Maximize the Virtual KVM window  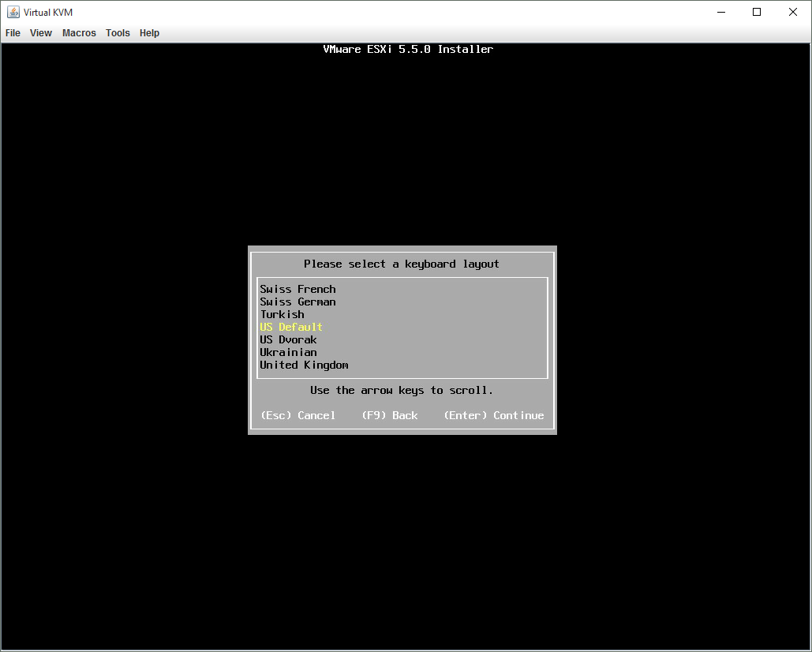tap(757, 12)
